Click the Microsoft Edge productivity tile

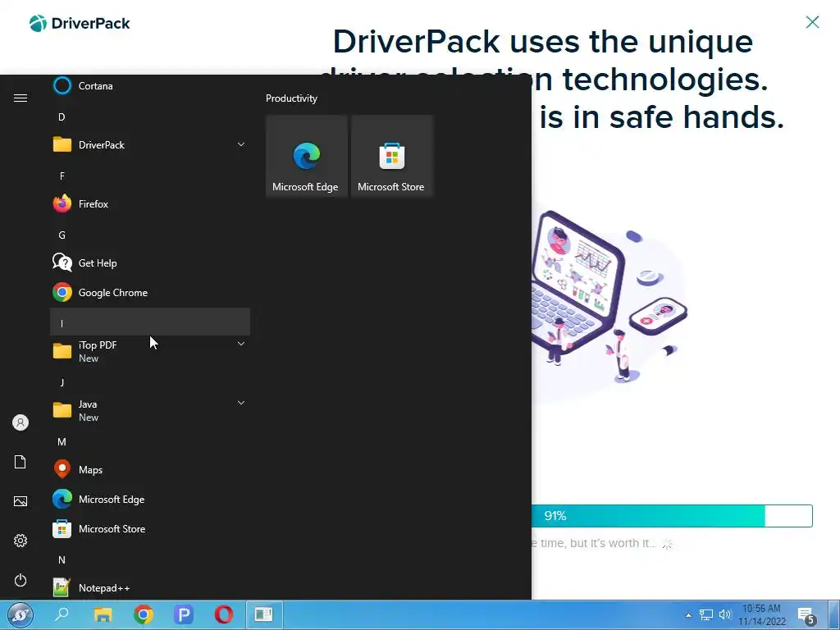[x=307, y=157]
